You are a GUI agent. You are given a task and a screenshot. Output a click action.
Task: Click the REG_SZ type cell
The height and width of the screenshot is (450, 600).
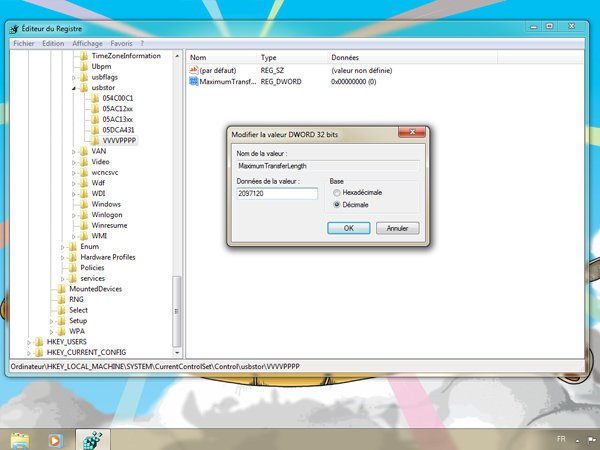[x=272, y=70]
